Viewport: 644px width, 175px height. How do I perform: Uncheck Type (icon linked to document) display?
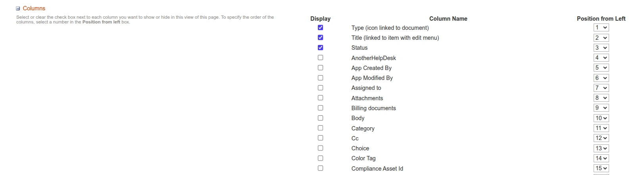click(x=320, y=27)
